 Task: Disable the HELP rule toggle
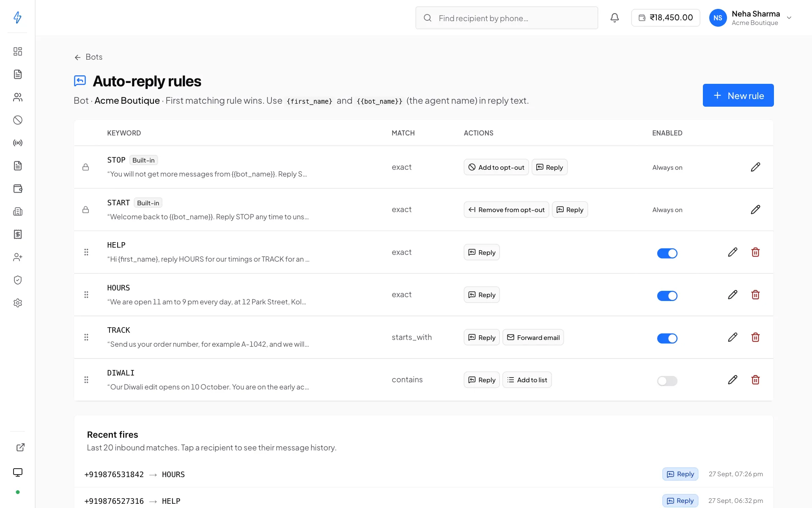[x=667, y=253]
